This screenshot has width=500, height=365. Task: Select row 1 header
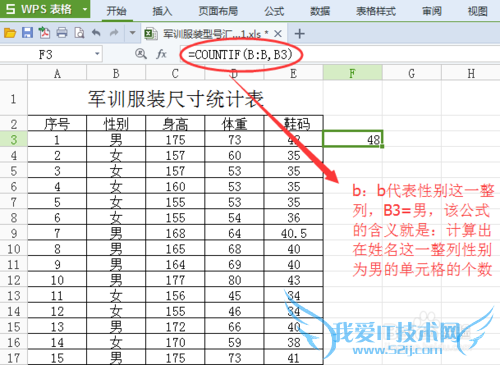pos(13,98)
